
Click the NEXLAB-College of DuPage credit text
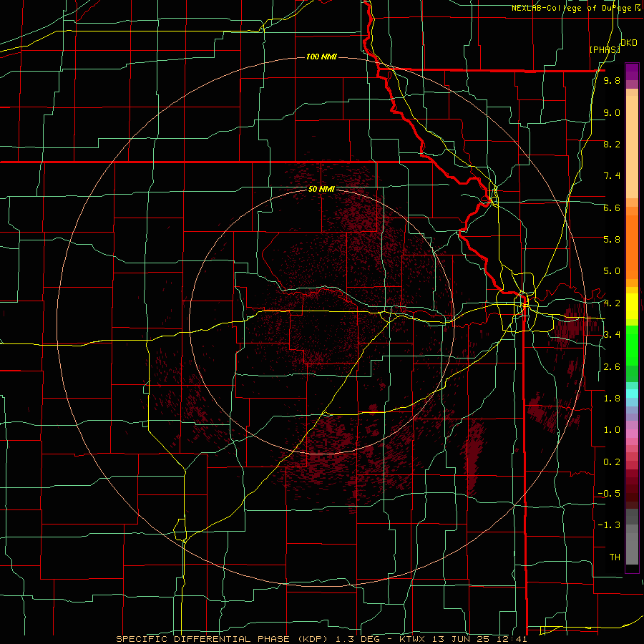pos(573,8)
